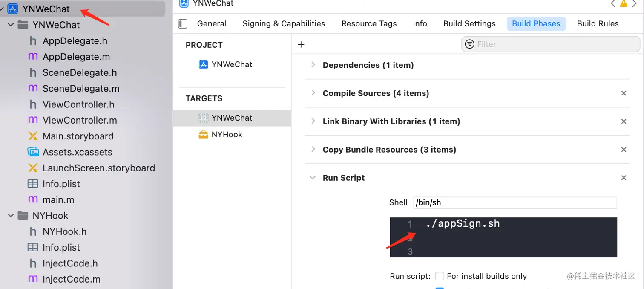Go to previous issue with left arrow
The image size is (644, 289).
coord(613,4)
